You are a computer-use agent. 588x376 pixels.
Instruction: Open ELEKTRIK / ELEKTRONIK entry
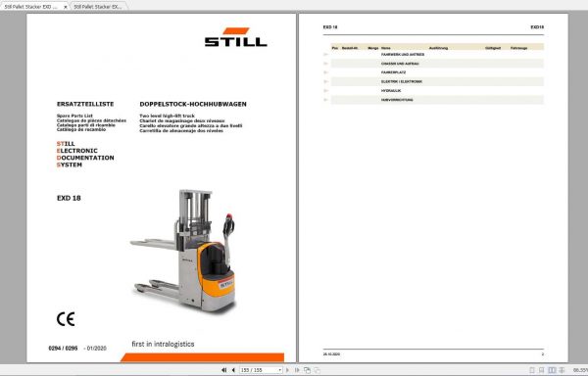point(402,81)
